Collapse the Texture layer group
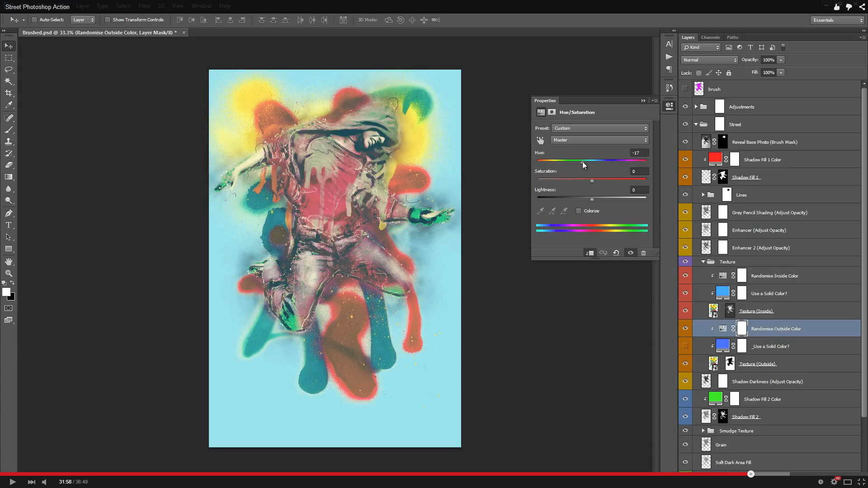The width and height of the screenshot is (868, 488). pos(703,262)
